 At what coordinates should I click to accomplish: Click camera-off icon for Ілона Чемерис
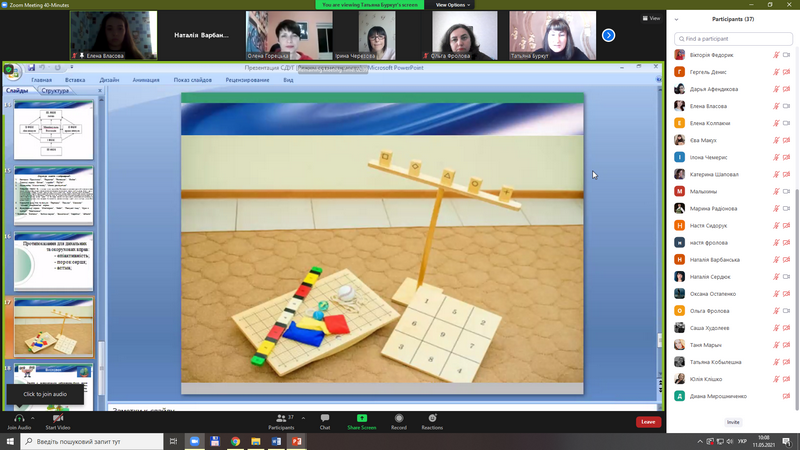pos(786,157)
